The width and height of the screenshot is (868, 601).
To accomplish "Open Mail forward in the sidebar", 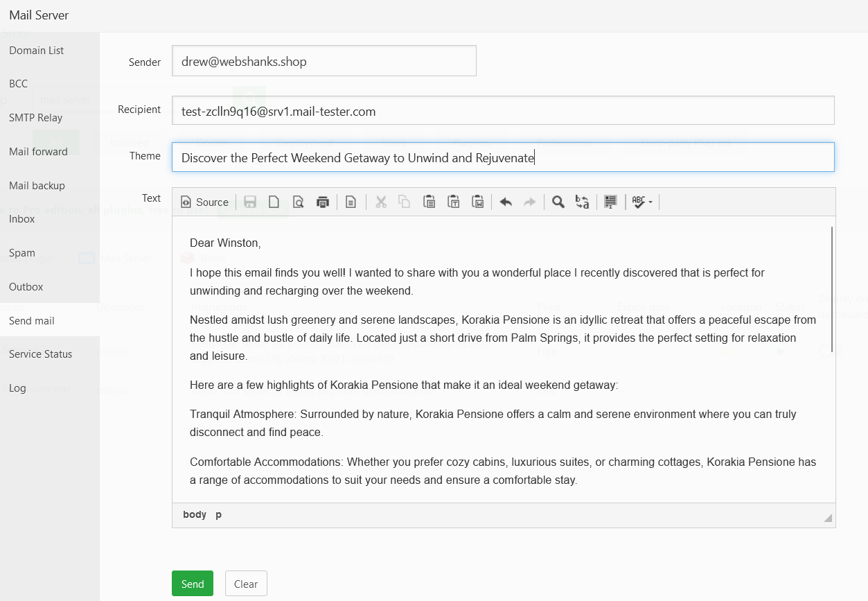I will (50, 152).
